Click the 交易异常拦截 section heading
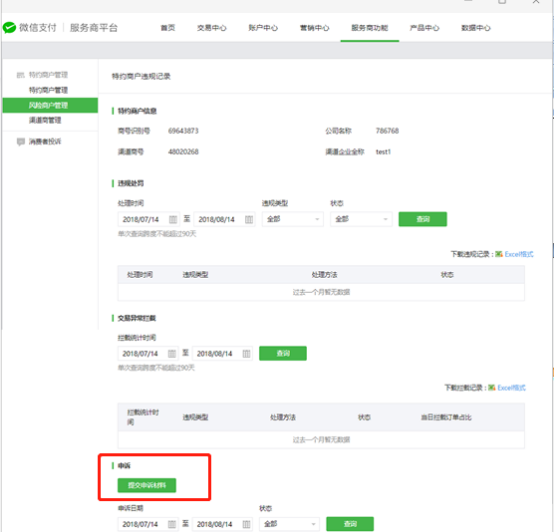 [136, 318]
